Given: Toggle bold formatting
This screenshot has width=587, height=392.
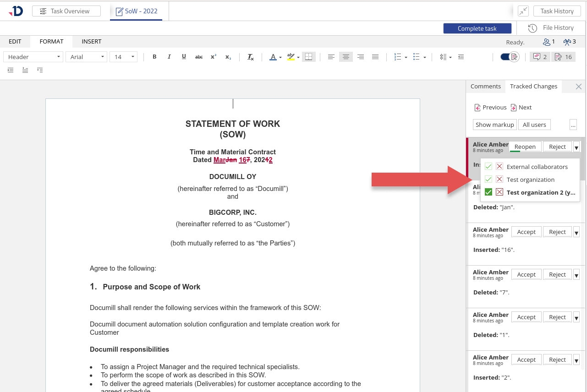Looking at the screenshot, I should 154,57.
